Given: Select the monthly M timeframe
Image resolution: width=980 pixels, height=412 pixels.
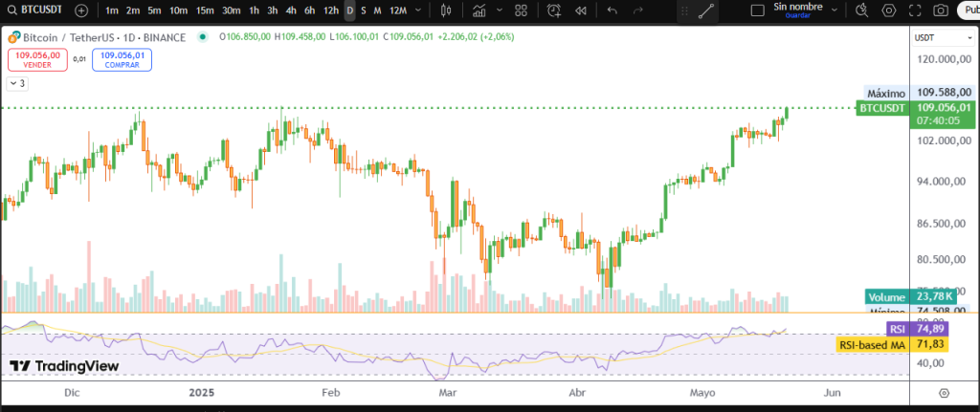Looking at the screenshot, I should pos(377,10).
